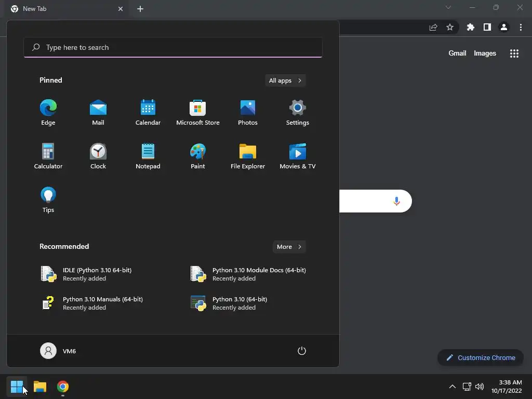Screen dimensions: 532x399
Task: Open the volume tray icon
Action: (x=480, y=387)
